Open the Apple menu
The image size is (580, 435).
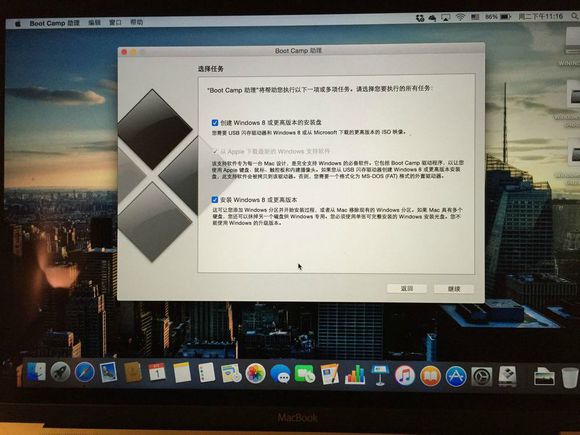(18, 24)
